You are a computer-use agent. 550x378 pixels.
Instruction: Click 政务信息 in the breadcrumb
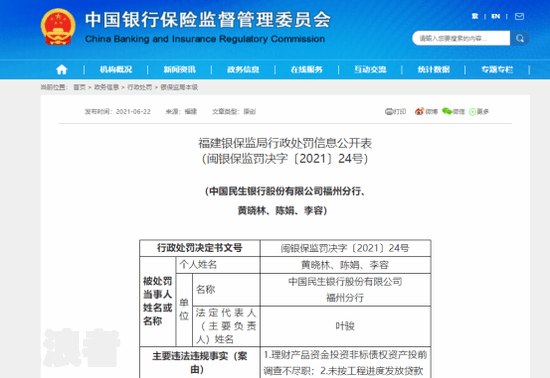pyautogui.click(x=106, y=87)
